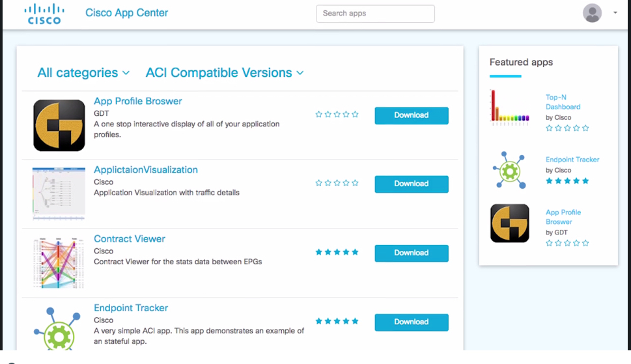This screenshot has height=364, width=631.
Task: Click the Cisco logo in header
Action: pyautogui.click(x=44, y=14)
